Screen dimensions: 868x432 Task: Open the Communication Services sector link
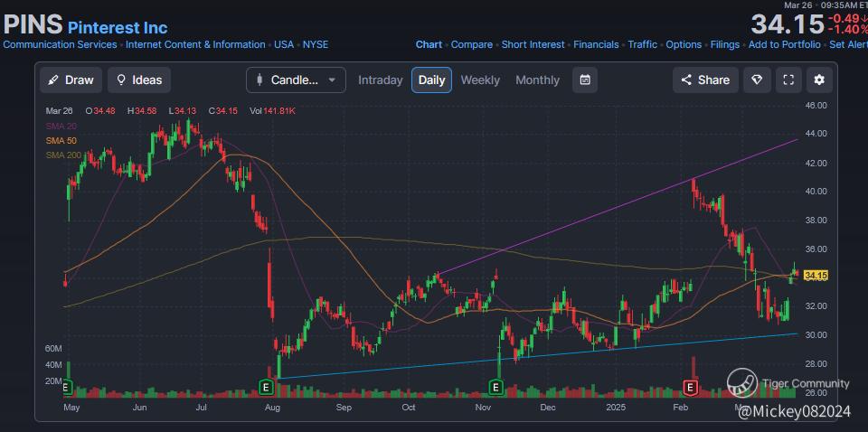(x=60, y=45)
